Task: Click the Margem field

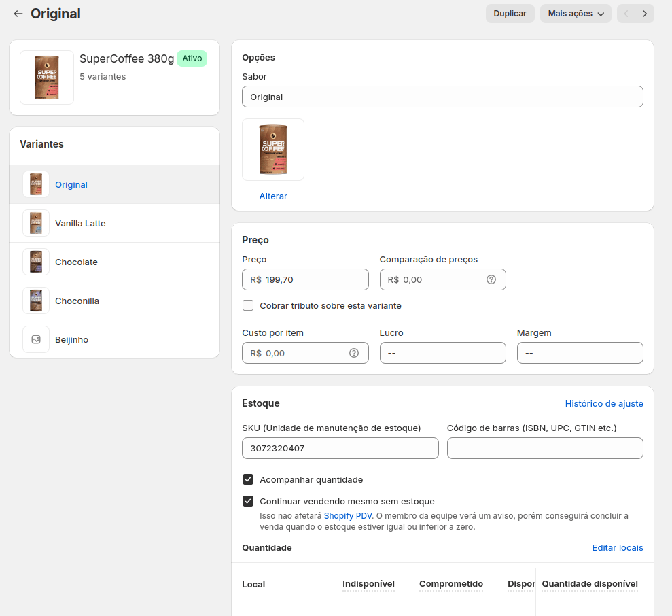Action: 580,353
